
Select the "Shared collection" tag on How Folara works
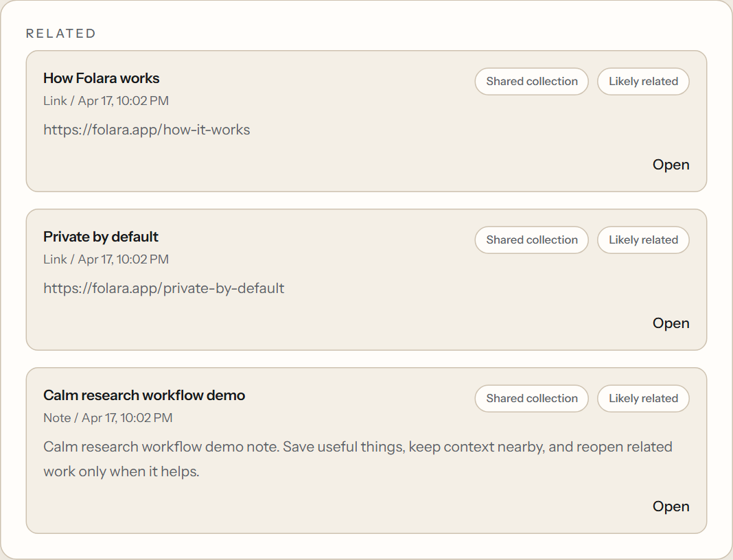(531, 81)
